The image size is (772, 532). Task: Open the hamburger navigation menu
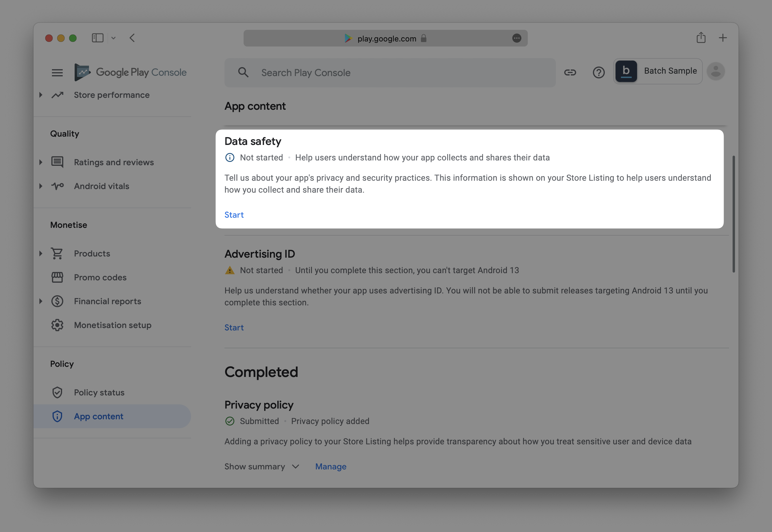pos(57,72)
